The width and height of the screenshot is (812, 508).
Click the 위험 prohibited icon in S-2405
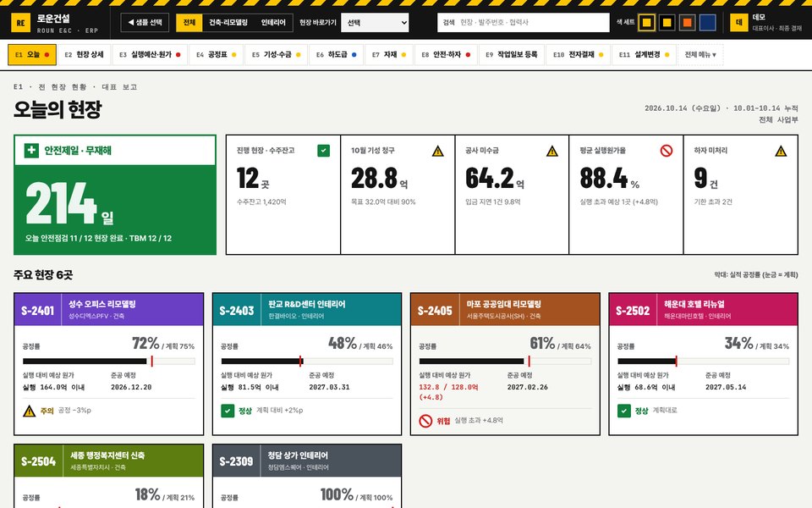tap(425, 421)
